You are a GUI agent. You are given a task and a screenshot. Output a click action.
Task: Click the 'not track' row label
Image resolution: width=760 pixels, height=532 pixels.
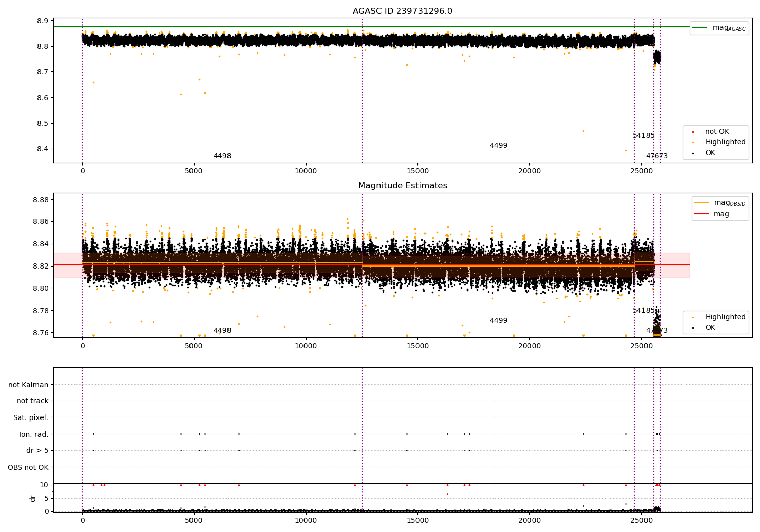(32, 401)
